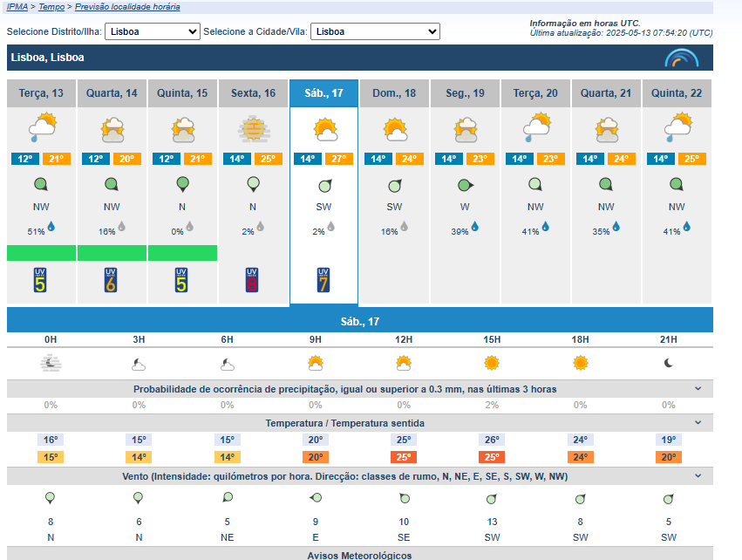Select the Terça, 13 day tab
The height and width of the screenshot is (560, 742).
[41, 93]
